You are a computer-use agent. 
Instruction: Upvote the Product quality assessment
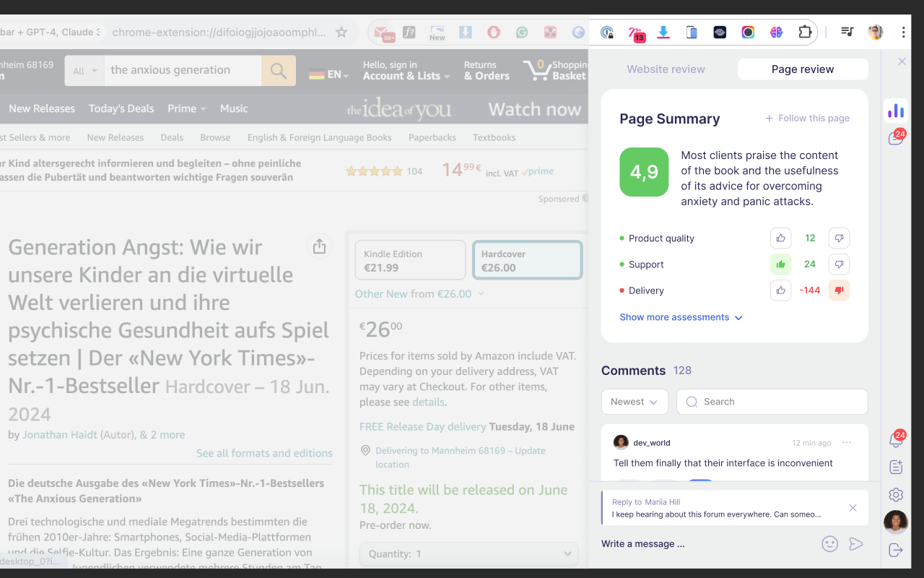click(780, 238)
